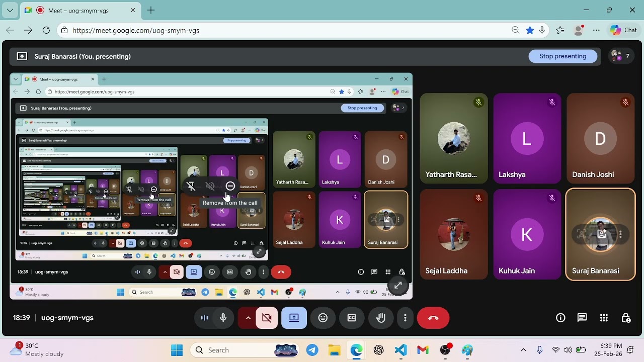The width and height of the screenshot is (644, 362).
Task: Open the weather widget showing 30°C
Action: 37,350
